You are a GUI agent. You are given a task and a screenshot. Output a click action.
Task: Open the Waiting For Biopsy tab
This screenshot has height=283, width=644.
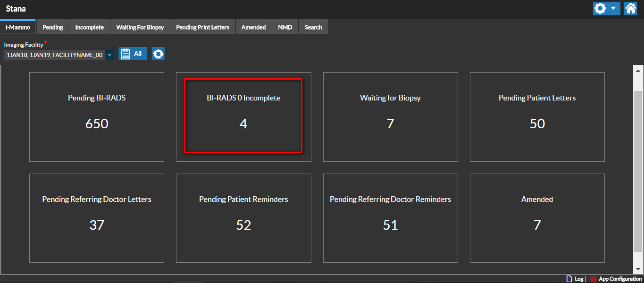coord(140,27)
